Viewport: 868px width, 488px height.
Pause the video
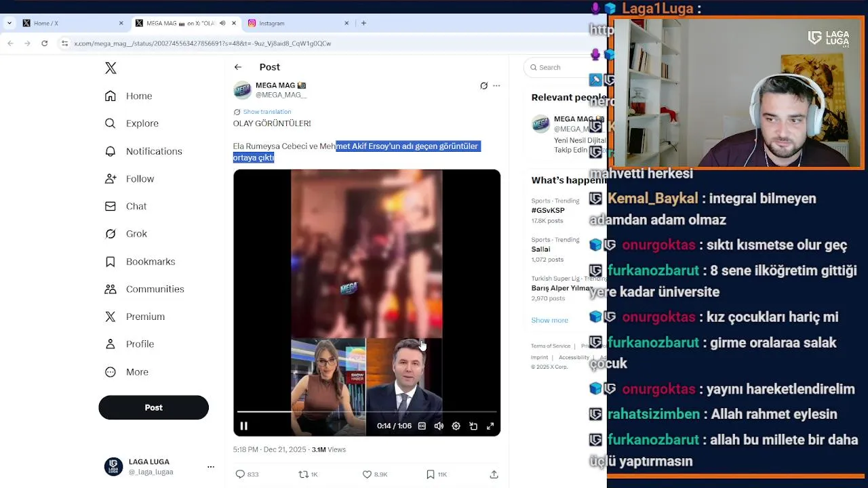pos(244,426)
